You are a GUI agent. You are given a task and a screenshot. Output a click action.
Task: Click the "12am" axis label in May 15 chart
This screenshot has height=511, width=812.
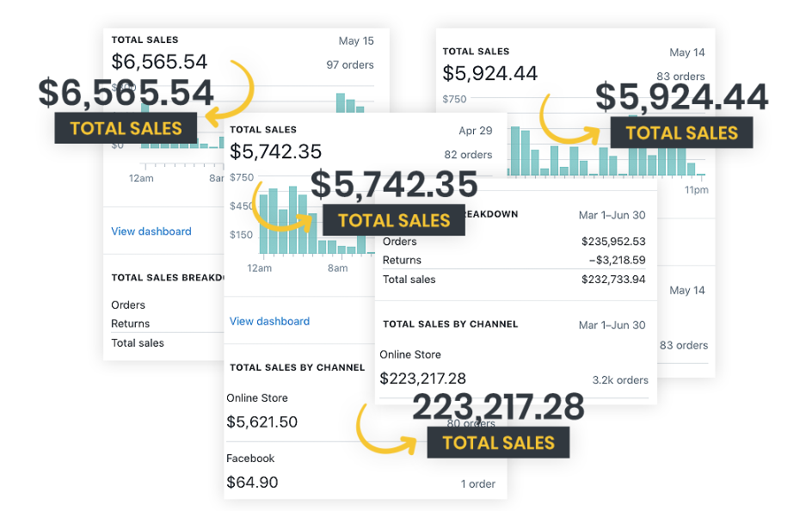[141, 178]
